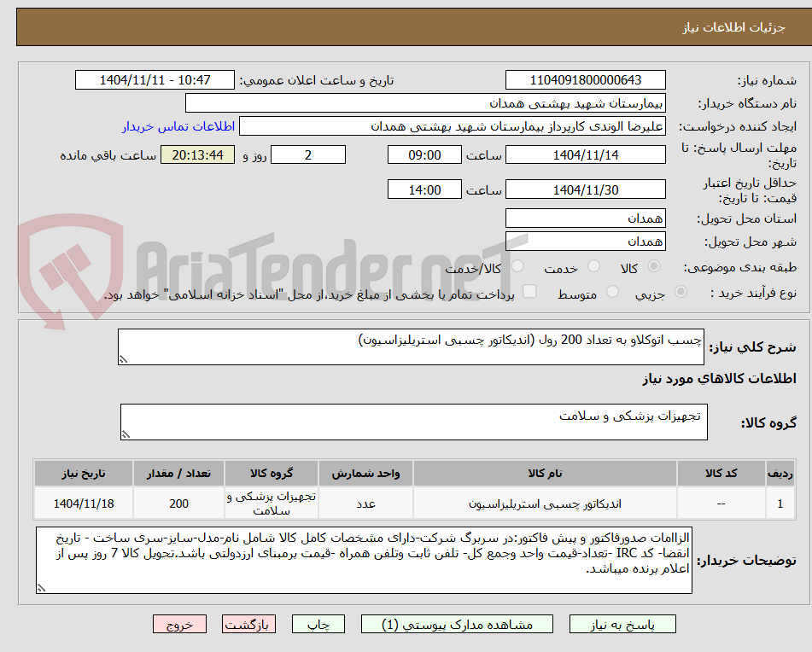Select the خدمت radio button

pyautogui.click(x=594, y=266)
